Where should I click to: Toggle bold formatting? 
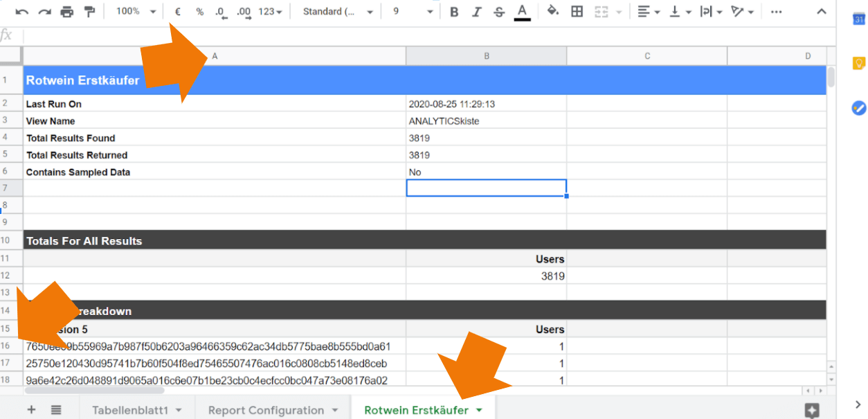click(454, 12)
